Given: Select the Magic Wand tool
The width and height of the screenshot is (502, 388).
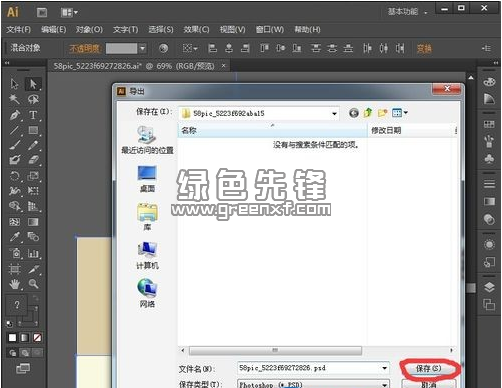Looking at the screenshot, I should [14, 99].
